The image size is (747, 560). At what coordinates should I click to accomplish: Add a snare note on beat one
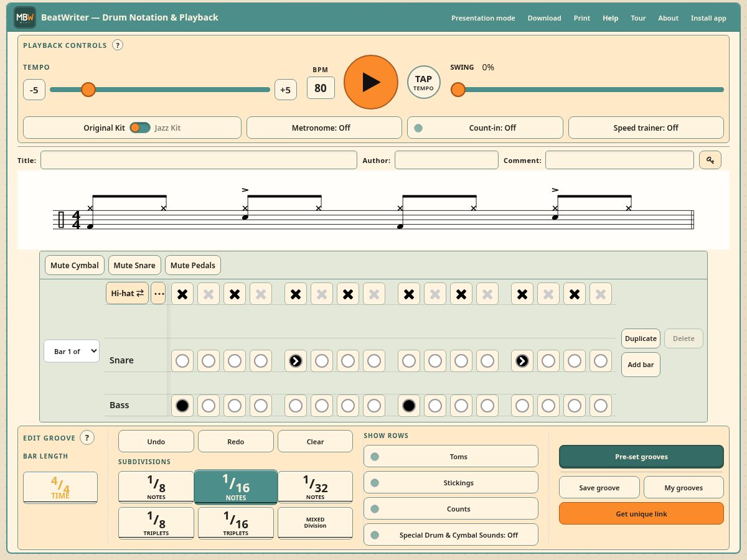click(x=182, y=360)
